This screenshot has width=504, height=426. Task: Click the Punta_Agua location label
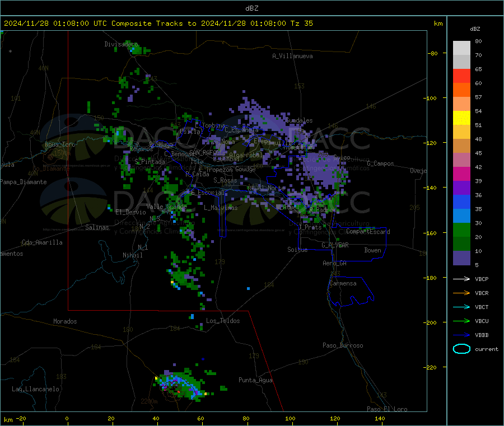pyautogui.click(x=255, y=380)
